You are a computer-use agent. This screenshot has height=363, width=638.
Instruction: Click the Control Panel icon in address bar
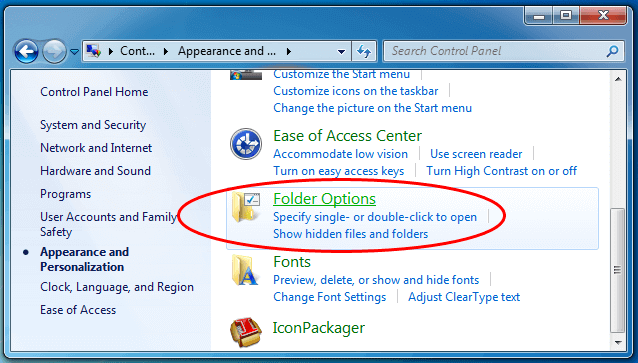click(94, 51)
